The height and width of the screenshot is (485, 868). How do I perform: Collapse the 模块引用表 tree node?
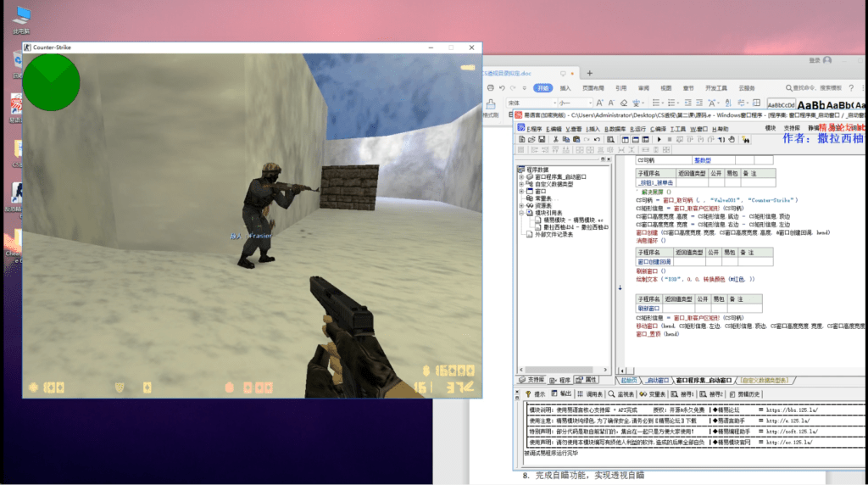click(521, 213)
